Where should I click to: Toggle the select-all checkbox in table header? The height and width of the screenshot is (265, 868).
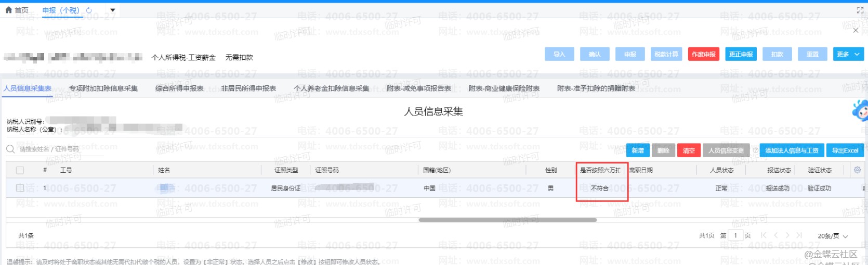20,170
